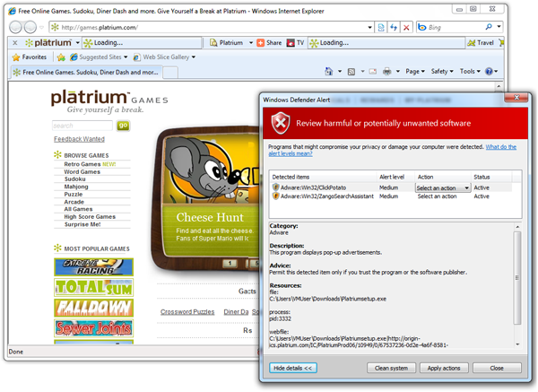Viewport: 538px width, 392px height.
Task: Open the Bing search provider dropdown
Action: tap(499, 27)
